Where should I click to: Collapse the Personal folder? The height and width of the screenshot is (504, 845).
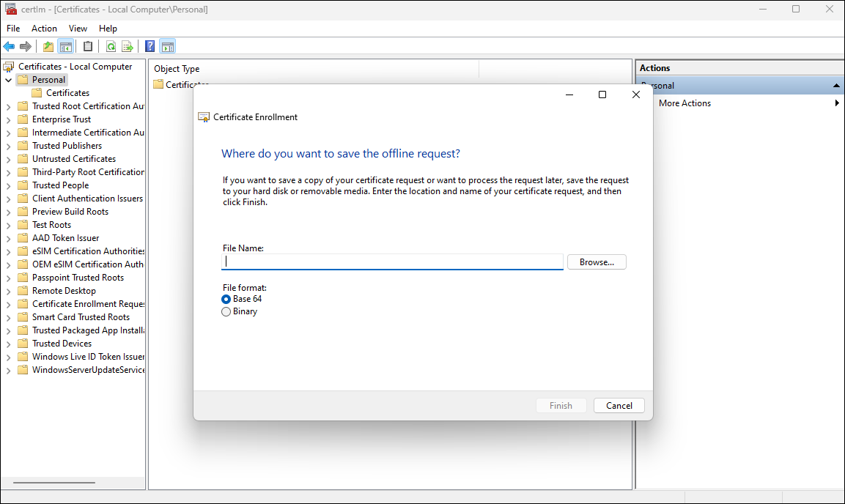(x=7, y=79)
